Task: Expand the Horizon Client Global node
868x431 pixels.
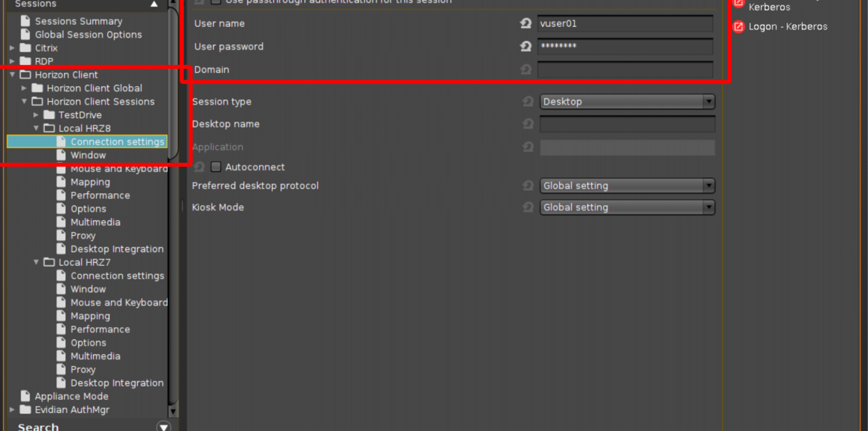Action: [x=24, y=88]
